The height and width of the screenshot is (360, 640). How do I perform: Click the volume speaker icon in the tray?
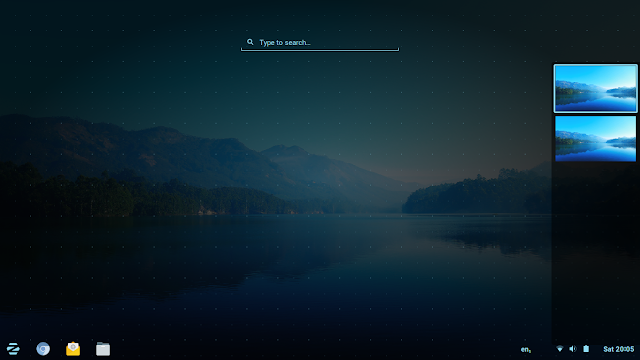[573, 349]
